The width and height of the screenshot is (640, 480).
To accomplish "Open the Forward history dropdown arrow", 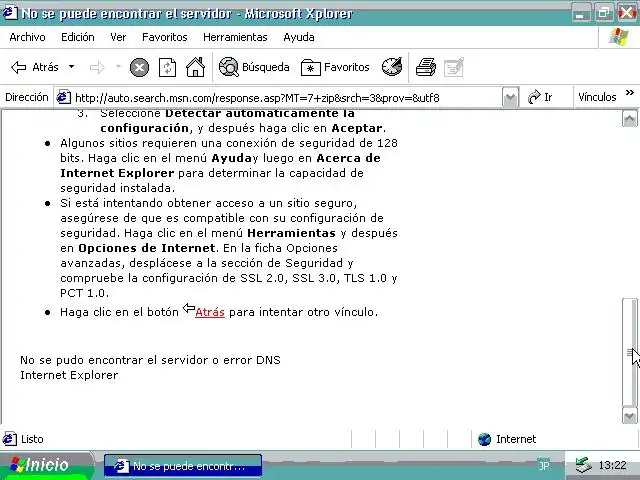I will coord(118,67).
